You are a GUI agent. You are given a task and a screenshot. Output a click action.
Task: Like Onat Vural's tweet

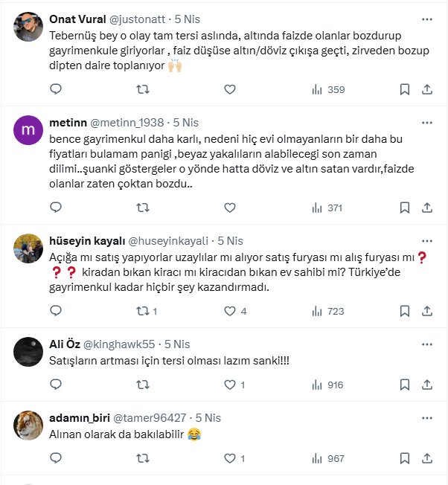tap(230, 90)
